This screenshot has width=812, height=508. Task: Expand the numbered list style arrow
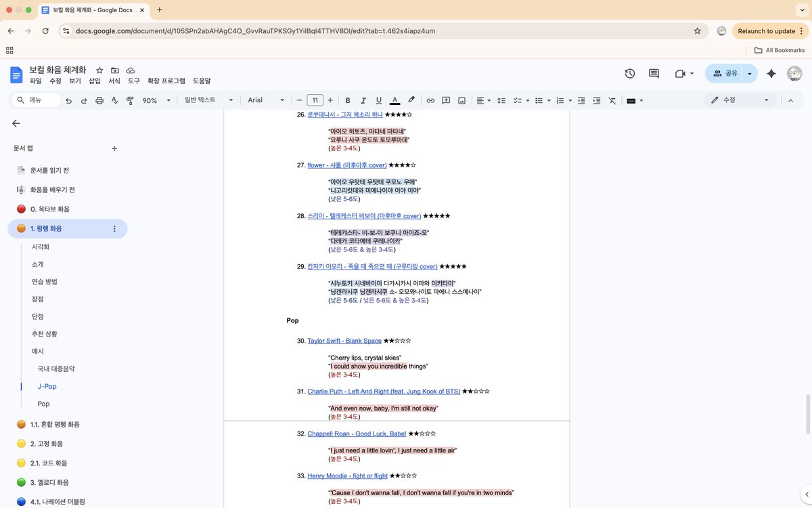570,100
